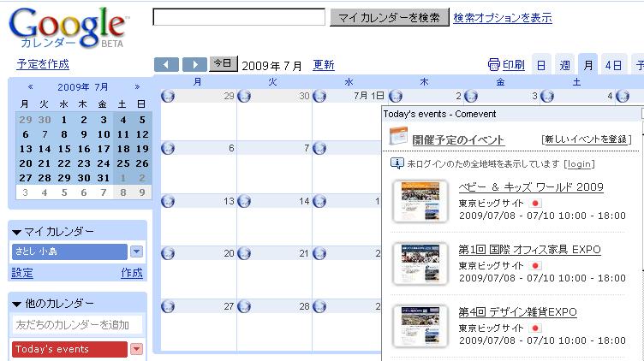Click 新しいイベントを登録 link

[x=586, y=139]
